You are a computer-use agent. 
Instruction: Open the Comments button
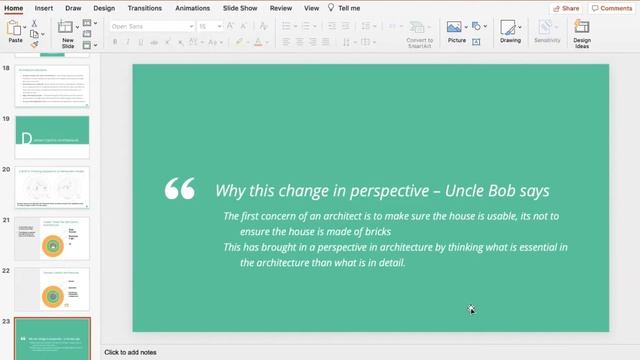[x=612, y=8]
